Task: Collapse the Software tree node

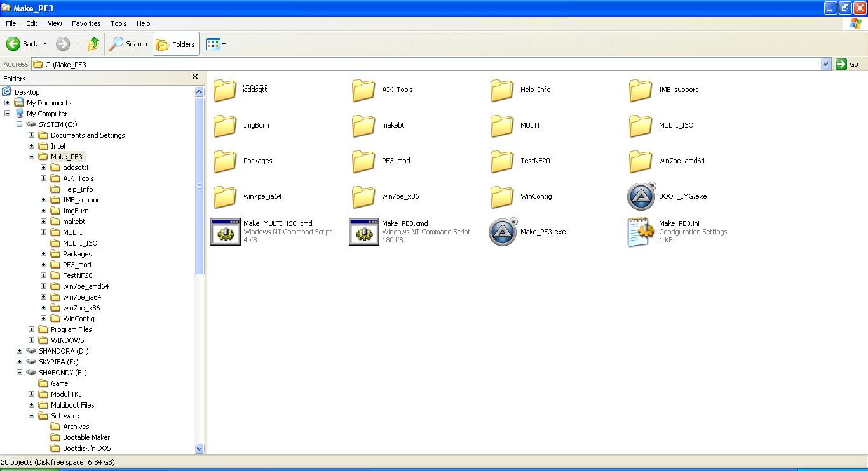Action: (31, 416)
